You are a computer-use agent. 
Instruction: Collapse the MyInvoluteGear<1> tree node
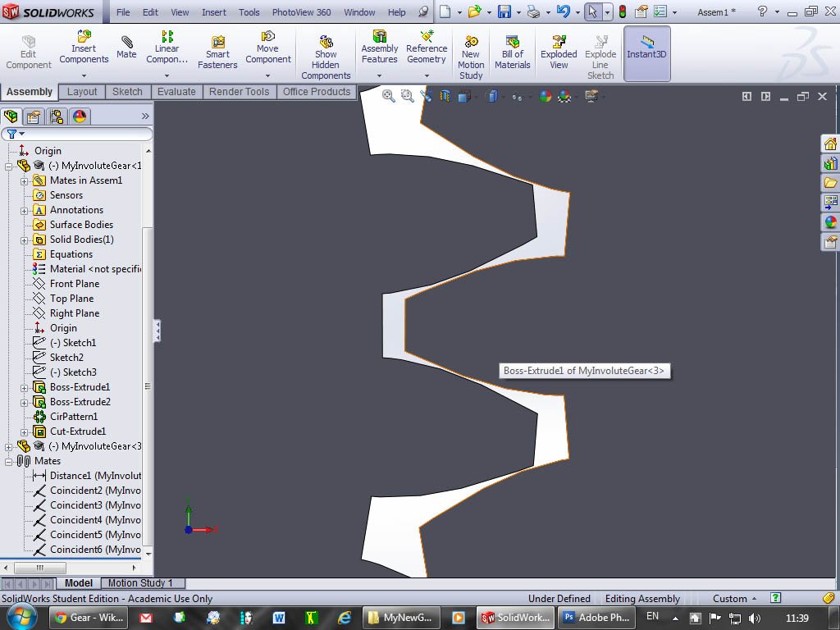point(8,167)
